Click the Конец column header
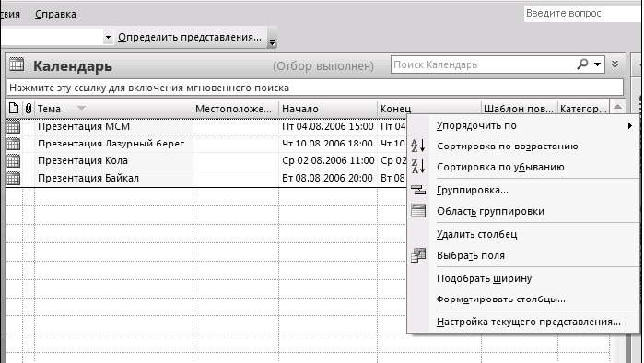 point(429,109)
